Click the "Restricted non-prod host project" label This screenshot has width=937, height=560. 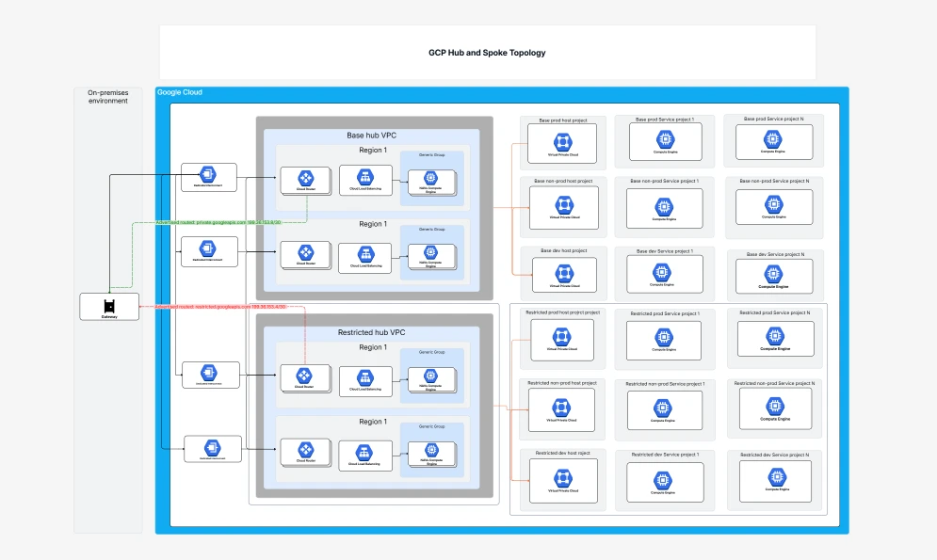tap(561, 383)
